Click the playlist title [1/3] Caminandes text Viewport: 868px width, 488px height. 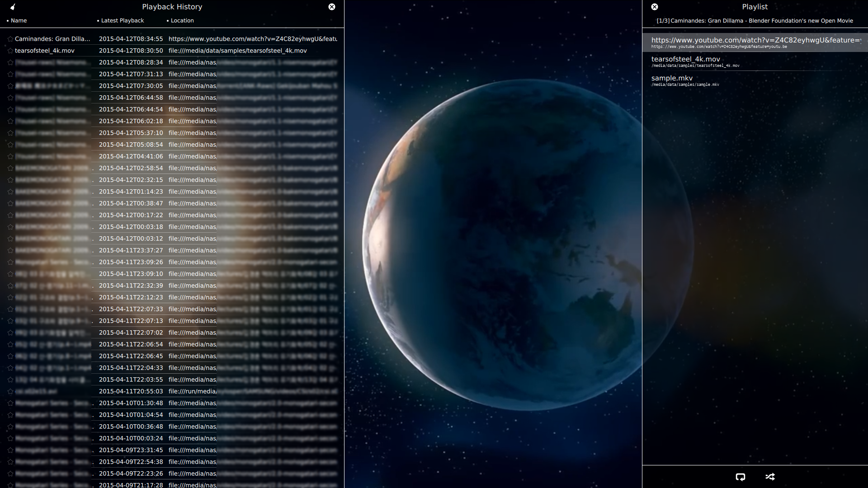click(x=755, y=21)
